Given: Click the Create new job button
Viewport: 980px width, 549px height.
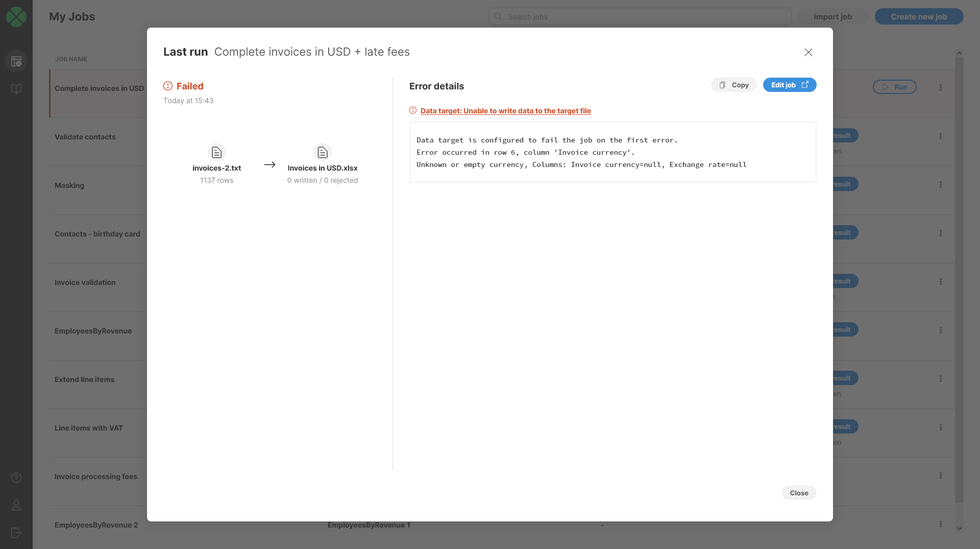Looking at the screenshot, I should pos(919,17).
